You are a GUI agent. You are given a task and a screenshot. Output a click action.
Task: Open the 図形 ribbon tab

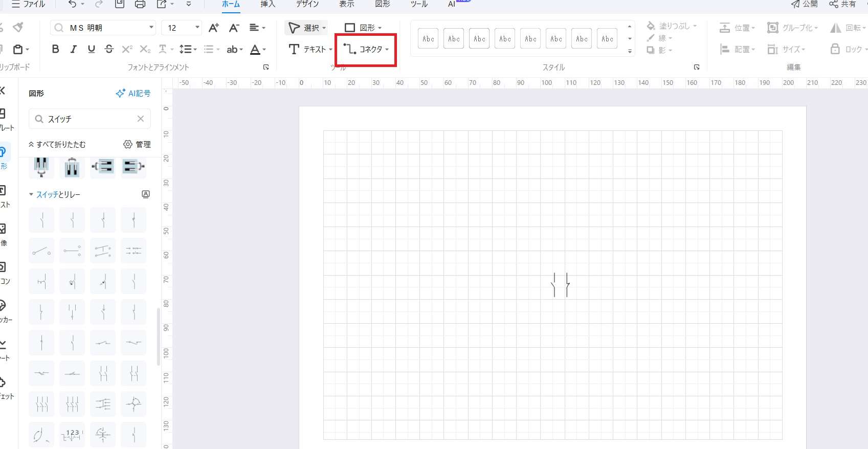tap(382, 4)
